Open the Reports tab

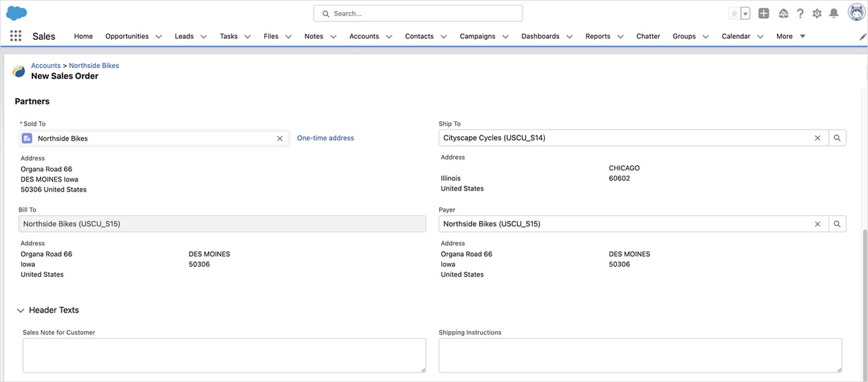click(x=598, y=36)
